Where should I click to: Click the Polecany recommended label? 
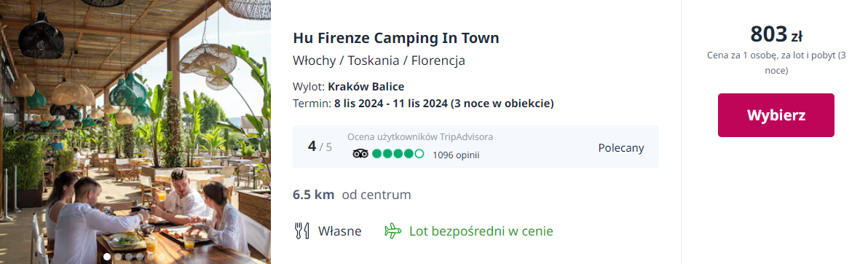click(x=621, y=148)
